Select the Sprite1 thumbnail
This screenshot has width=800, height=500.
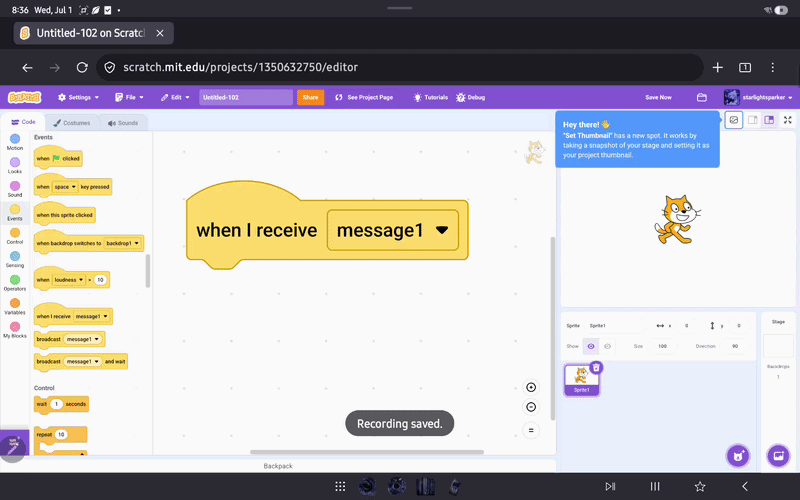[x=582, y=380]
